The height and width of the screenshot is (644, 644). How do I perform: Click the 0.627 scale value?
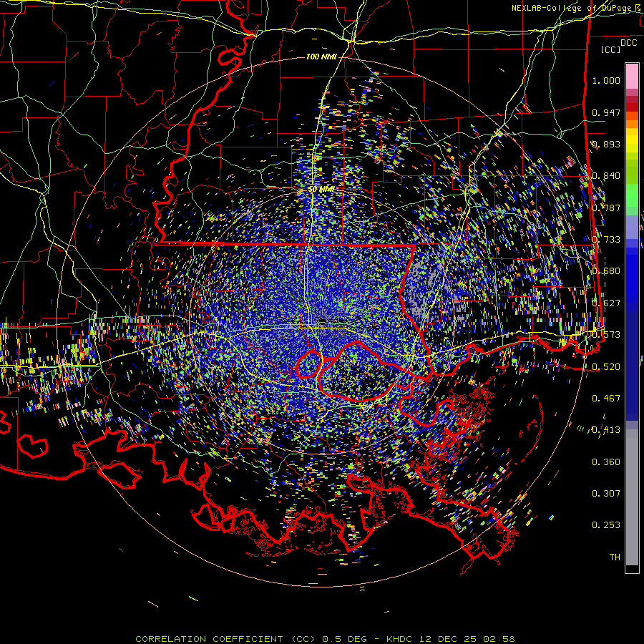[606, 303]
